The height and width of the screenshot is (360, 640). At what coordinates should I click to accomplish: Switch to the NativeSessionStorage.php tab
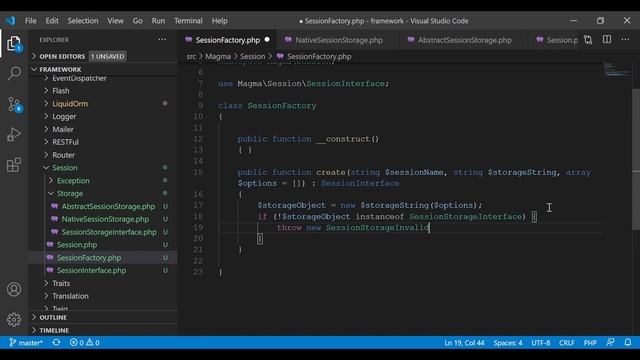[x=339, y=40]
